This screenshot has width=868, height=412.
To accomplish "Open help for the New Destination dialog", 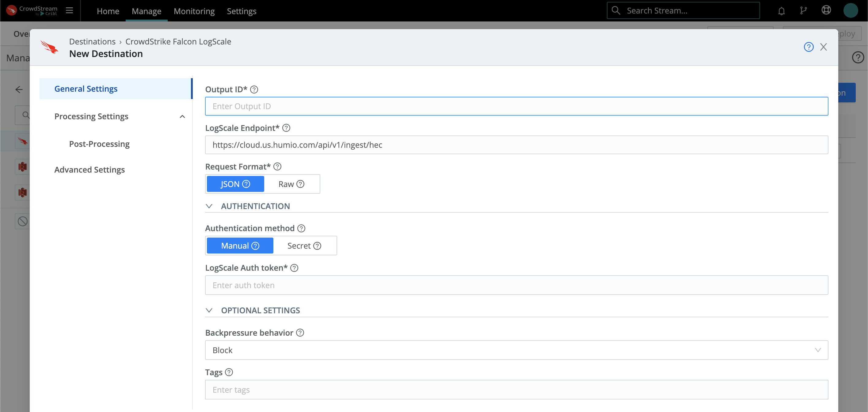I will pyautogui.click(x=809, y=47).
